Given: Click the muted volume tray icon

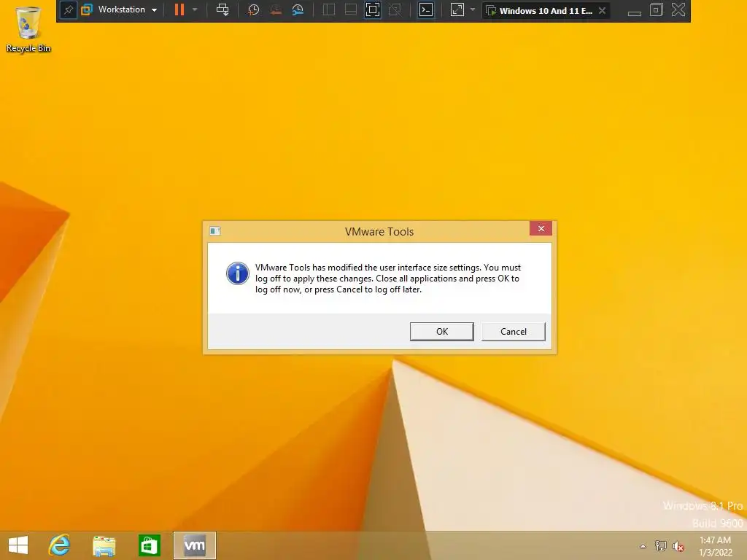Looking at the screenshot, I should point(678,546).
